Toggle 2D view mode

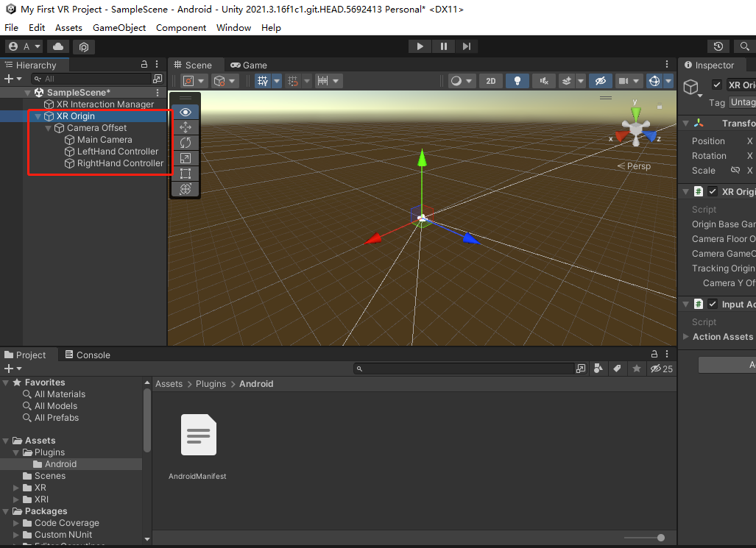point(491,81)
